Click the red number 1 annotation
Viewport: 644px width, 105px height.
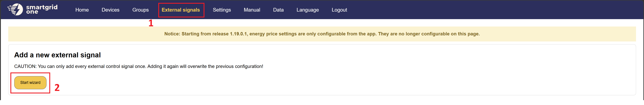click(x=151, y=23)
